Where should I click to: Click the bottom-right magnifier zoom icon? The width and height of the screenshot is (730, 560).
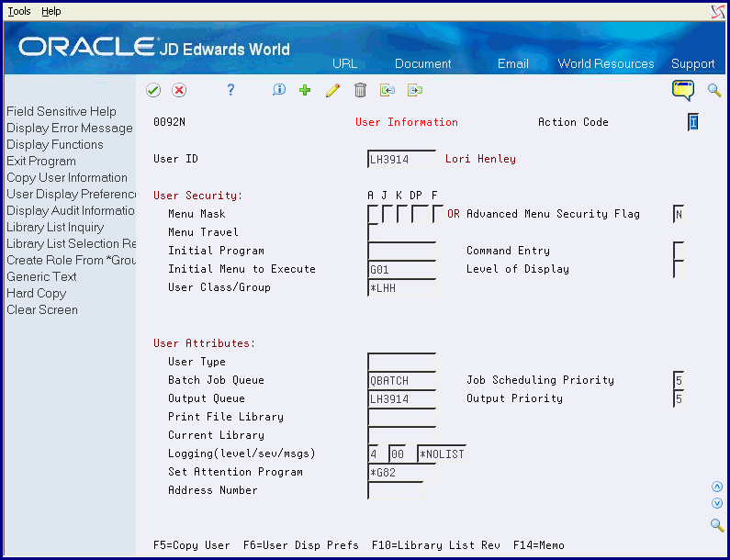point(717,525)
